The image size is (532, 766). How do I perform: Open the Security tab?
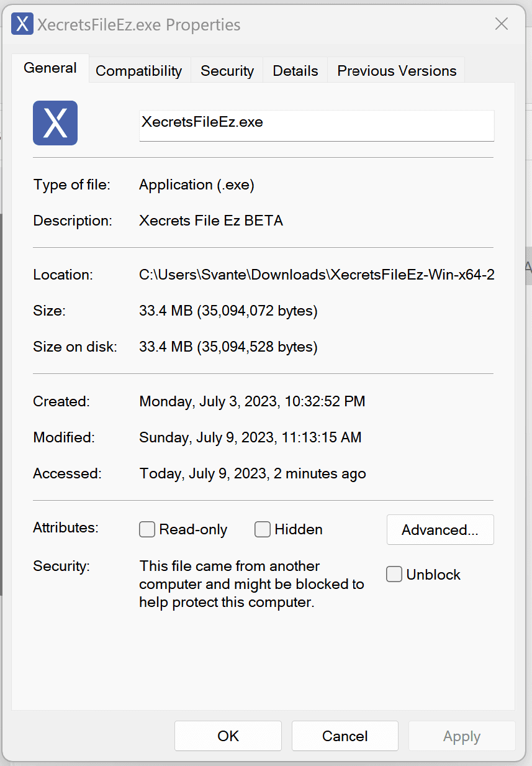227,70
